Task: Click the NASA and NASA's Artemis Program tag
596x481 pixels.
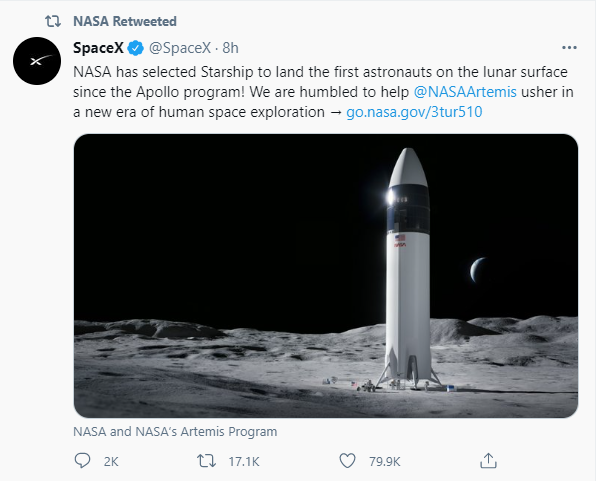Action: 175,432
